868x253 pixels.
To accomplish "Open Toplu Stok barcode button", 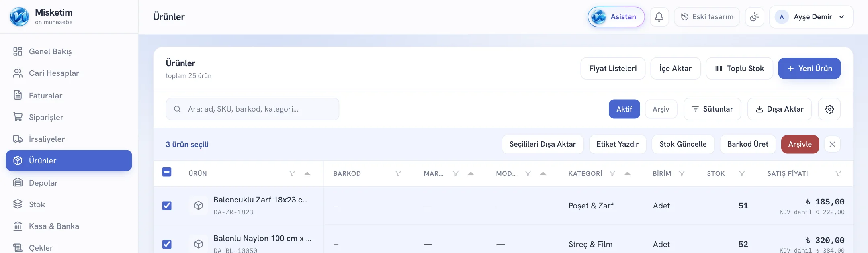I will coord(739,69).
